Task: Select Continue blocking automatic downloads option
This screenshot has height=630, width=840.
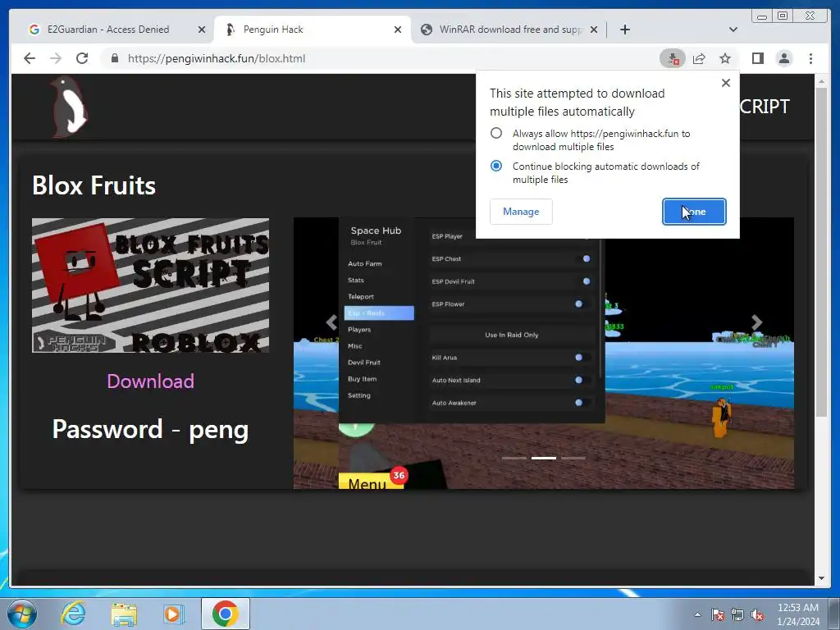Action: (x=496, y=166)
